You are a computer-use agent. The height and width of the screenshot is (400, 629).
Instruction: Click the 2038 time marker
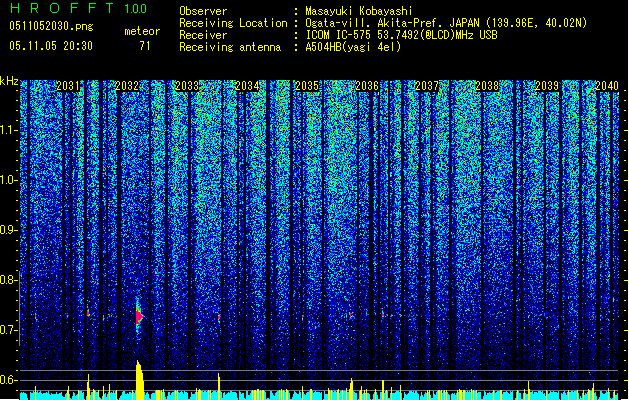pyautogui.click(x=487, y=86)
